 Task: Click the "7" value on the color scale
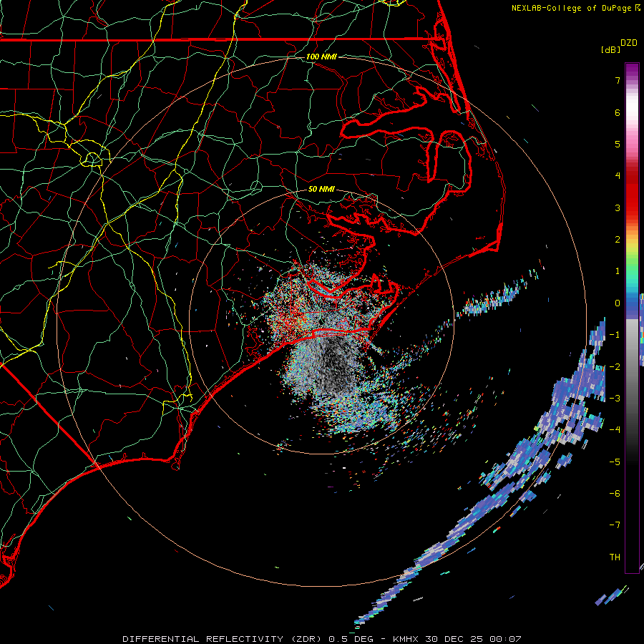click(x=618, y=80)
